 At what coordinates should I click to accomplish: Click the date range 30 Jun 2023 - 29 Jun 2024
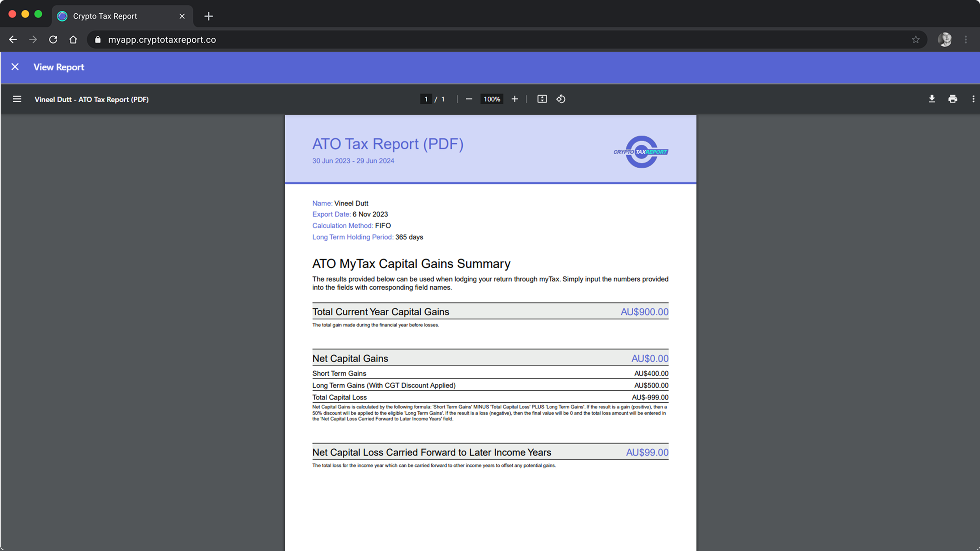click(353, 161)
